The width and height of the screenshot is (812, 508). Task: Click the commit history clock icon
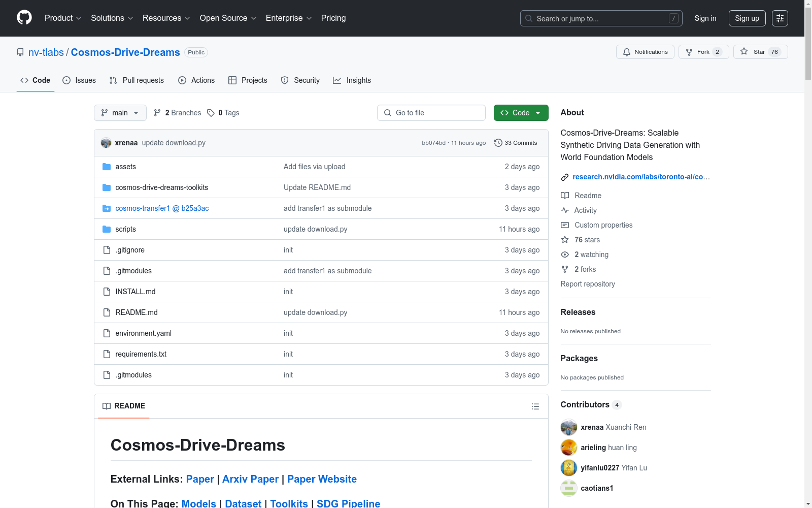[x=498, y=143]
